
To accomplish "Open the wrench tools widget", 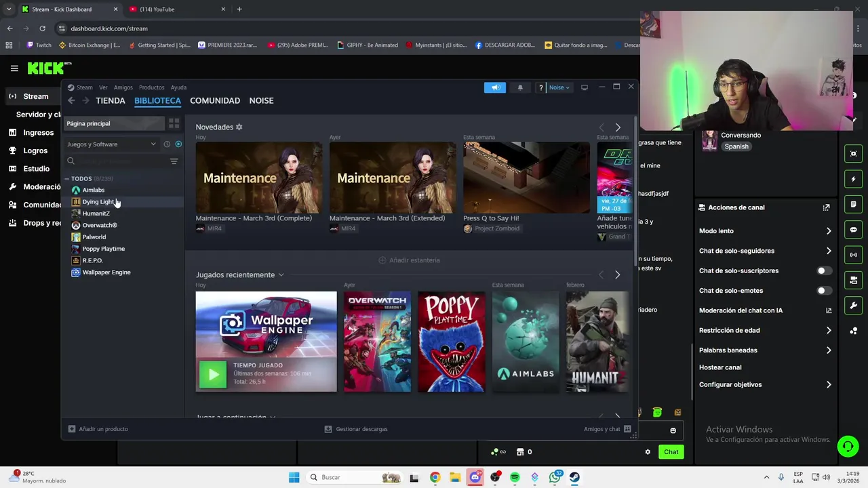I will click(x=853, y=305).
